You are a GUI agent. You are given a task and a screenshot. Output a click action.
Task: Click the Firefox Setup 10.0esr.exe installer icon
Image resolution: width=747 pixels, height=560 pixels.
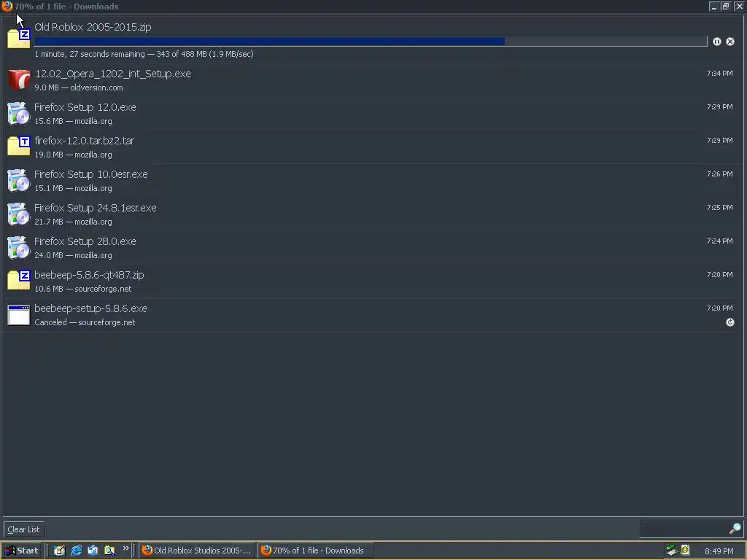(19, 181)
